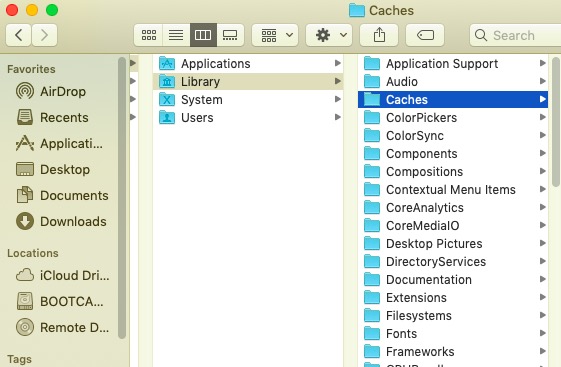
Task: Select the Contextual Menu Items folder
Action: 453,190
